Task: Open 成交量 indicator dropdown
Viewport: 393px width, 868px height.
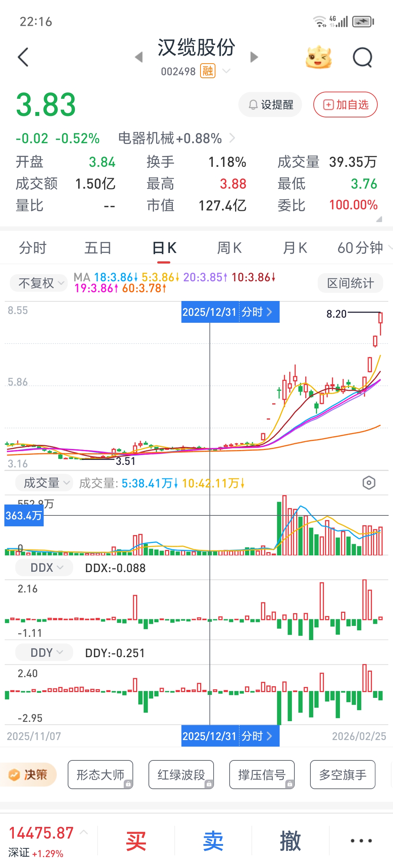Action: [x=44, y=483]
